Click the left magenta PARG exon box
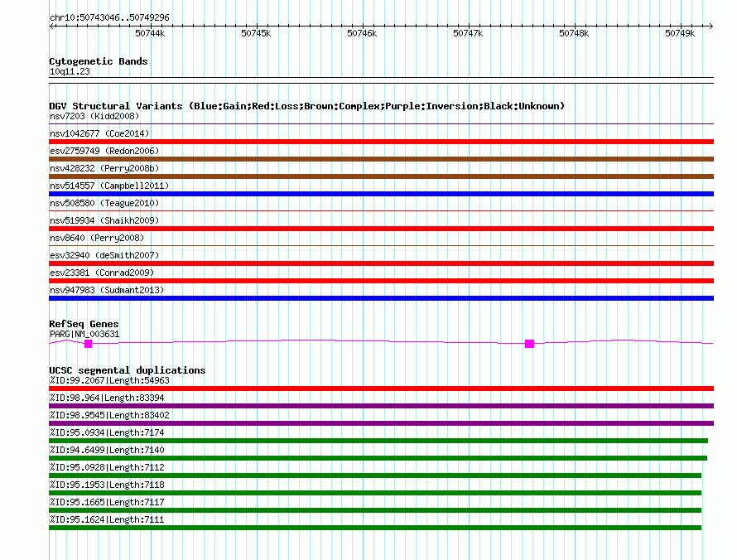 [x=88, y=344]
